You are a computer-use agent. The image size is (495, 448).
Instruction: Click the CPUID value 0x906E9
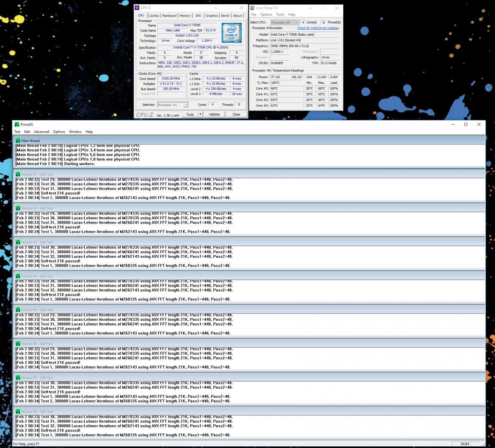click(x=280, y=63)
